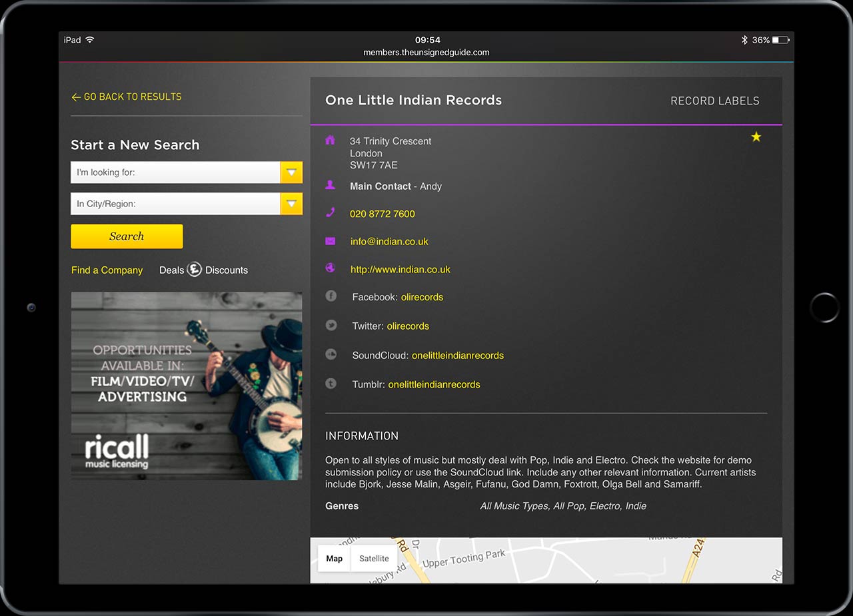The width and height of the screenshot is (853, 616).
Task: Email info@indian.co.uk link
Action: pos(389,242)
